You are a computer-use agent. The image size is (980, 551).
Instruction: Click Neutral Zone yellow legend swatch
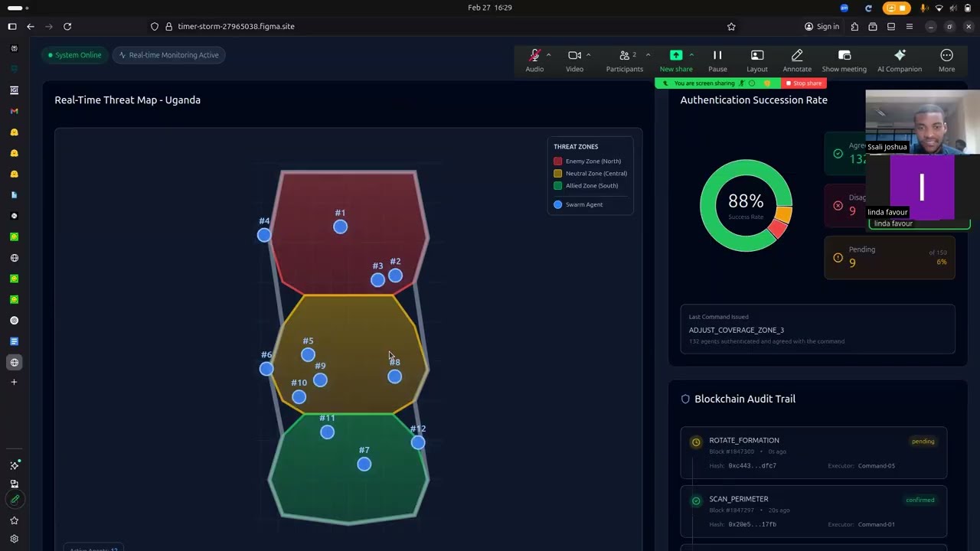[558, 174]
